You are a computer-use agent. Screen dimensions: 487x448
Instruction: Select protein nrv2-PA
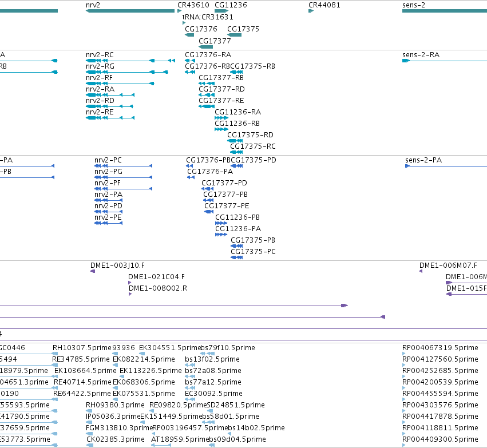[108, 195]
